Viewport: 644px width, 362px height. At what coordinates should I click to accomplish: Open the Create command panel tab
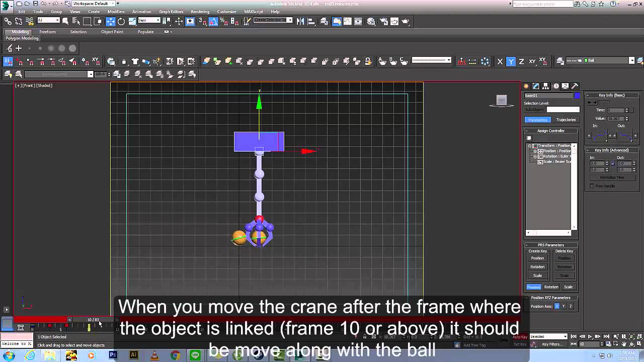[526, 86]
